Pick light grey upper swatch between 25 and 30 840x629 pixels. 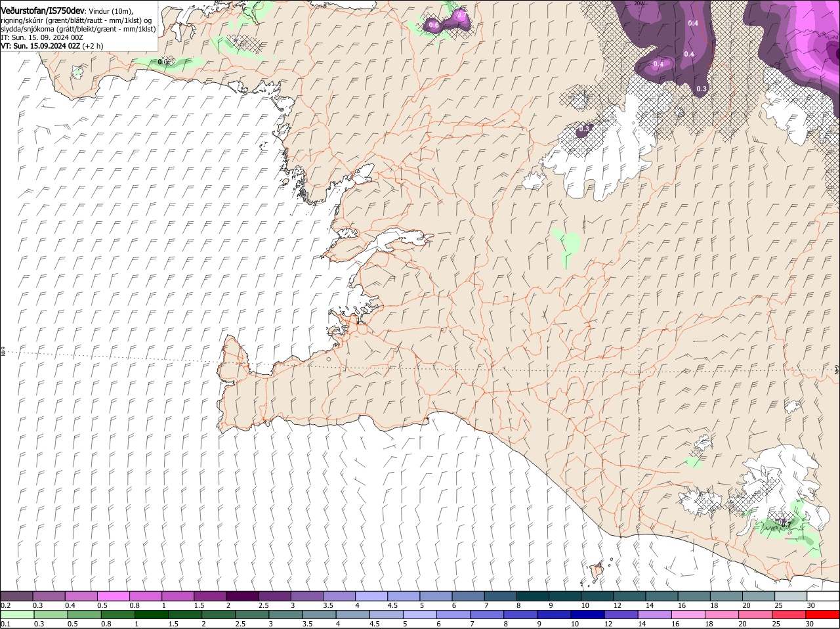790,596
